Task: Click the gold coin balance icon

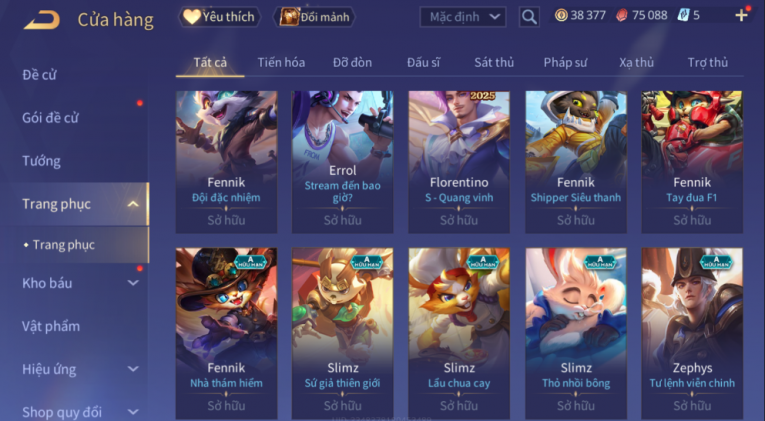Action: pyautogui.click(x=561, y=16)
